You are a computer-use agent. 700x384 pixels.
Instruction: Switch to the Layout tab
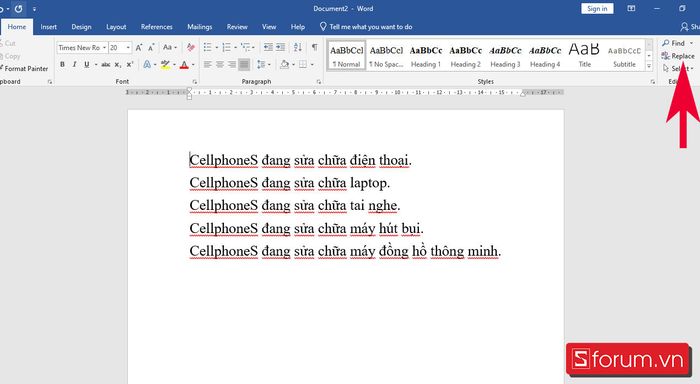click(x=116, y=27)
